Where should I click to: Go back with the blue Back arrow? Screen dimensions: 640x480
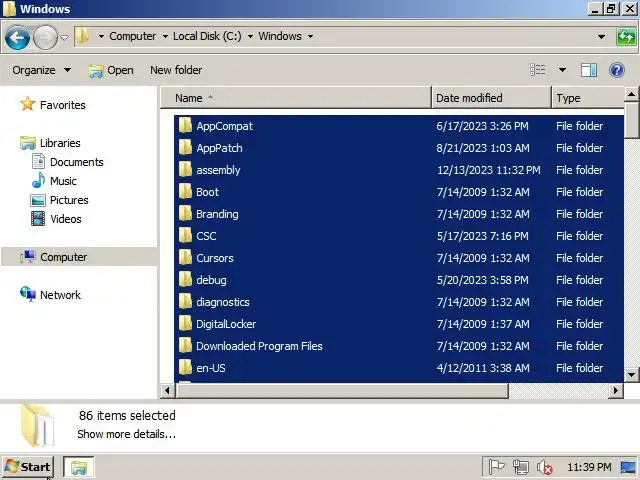click(17, 37)
